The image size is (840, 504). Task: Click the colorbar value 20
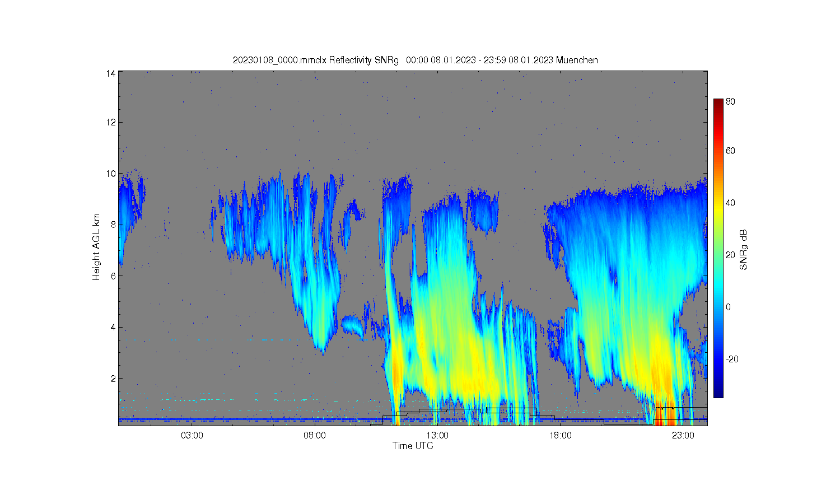[x=731, y=255]
